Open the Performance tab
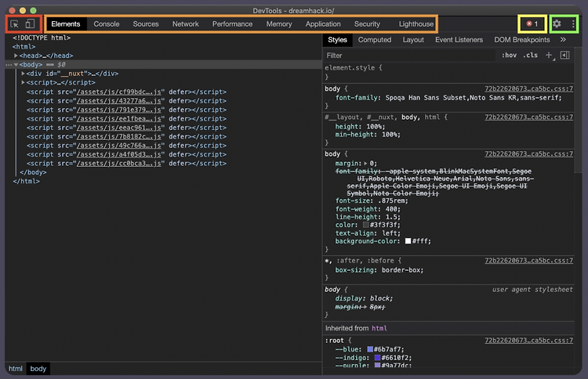This screenshot has width=588, height=379. click(x=232, y=24)
